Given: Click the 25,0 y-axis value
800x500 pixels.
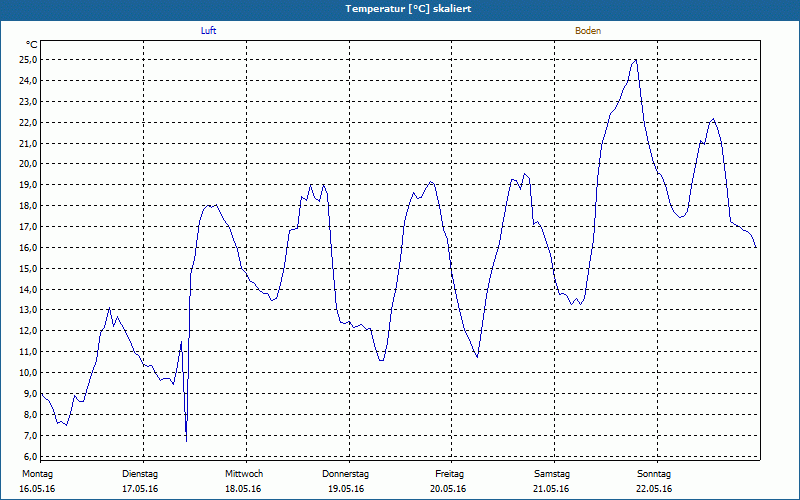Looking at the screenshot, I should pos(29,60).
